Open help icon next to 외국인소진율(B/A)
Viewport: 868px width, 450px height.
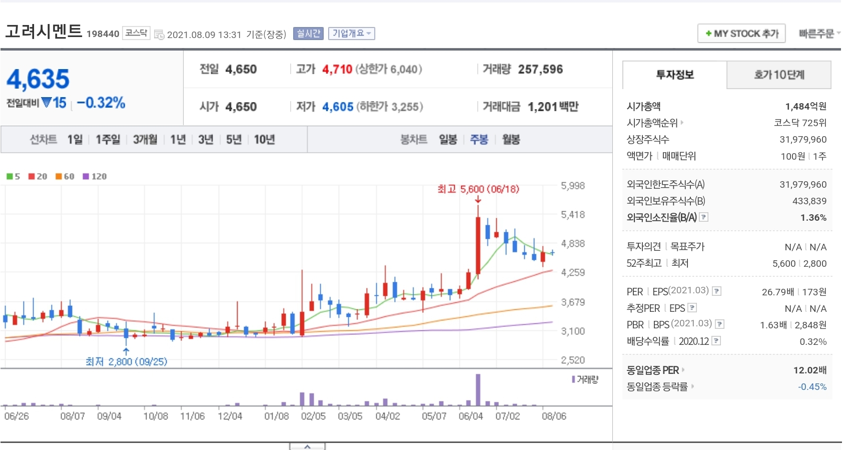click(x=704, y=217)
